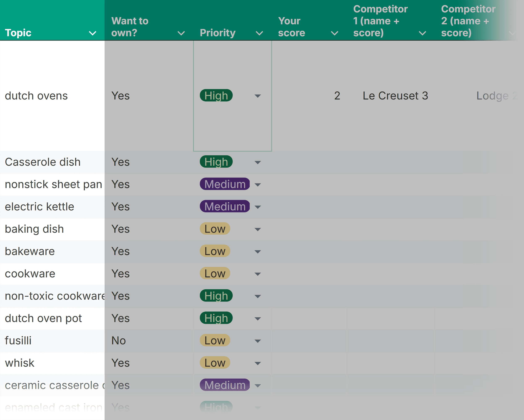Select the nonstick sheet pan topic cell

tap(52, 185)
